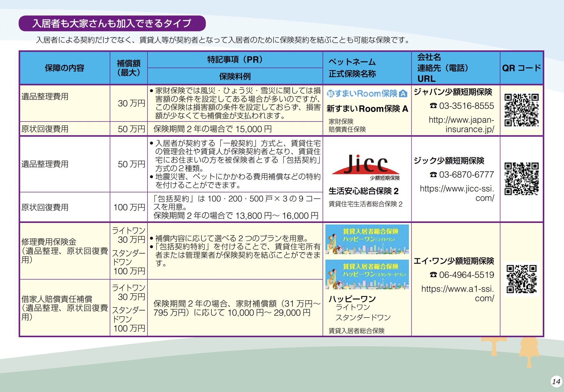Open the http://www.japan-insurance.jp/ link
This screenshot has height=392, width=564.
click(x=461, y=125)
